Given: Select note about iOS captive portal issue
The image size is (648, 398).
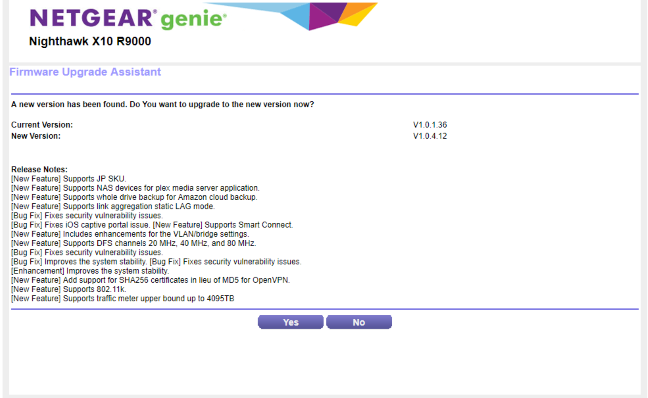Looking at the screenshot, I should (x=152, y=225).
